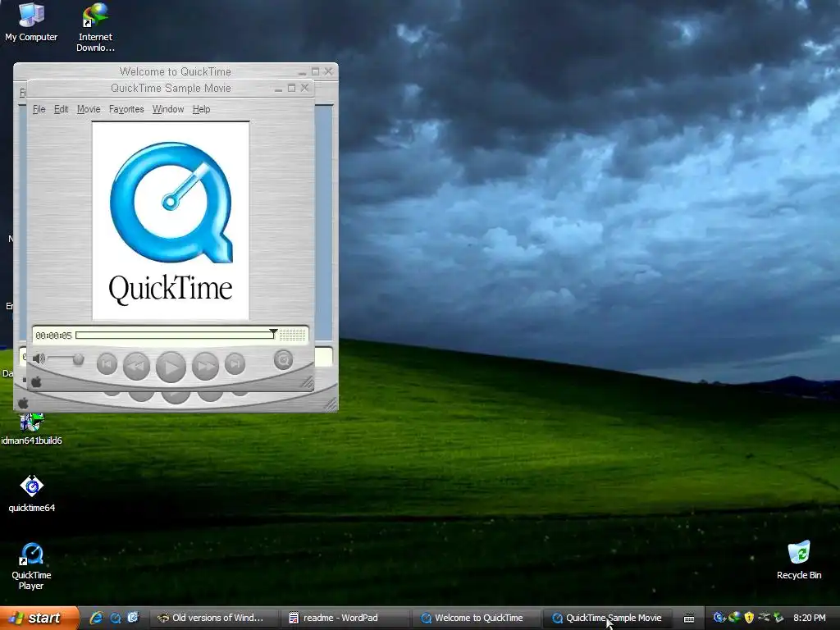Open the Start menu
Viewport: 840px width, 630px height.
coord(38,619)
